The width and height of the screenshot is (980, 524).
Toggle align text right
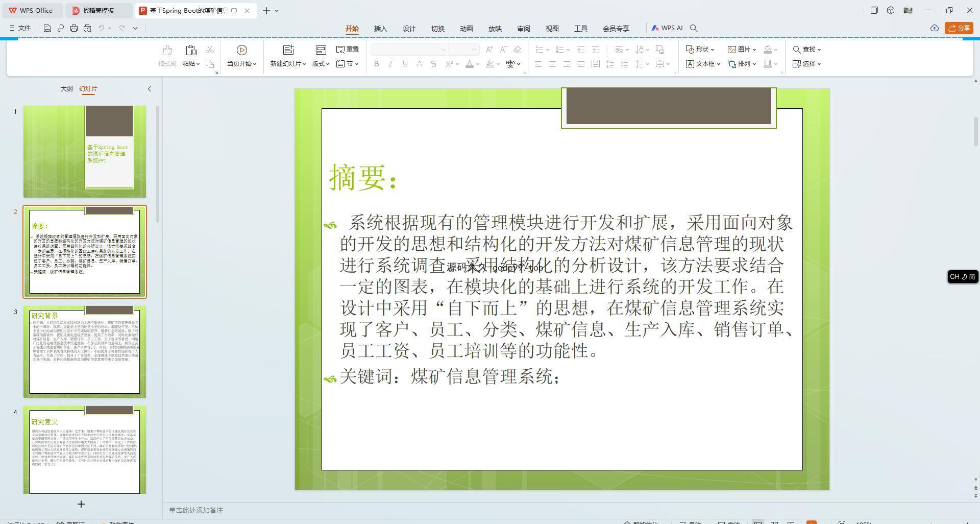(567, 64)
